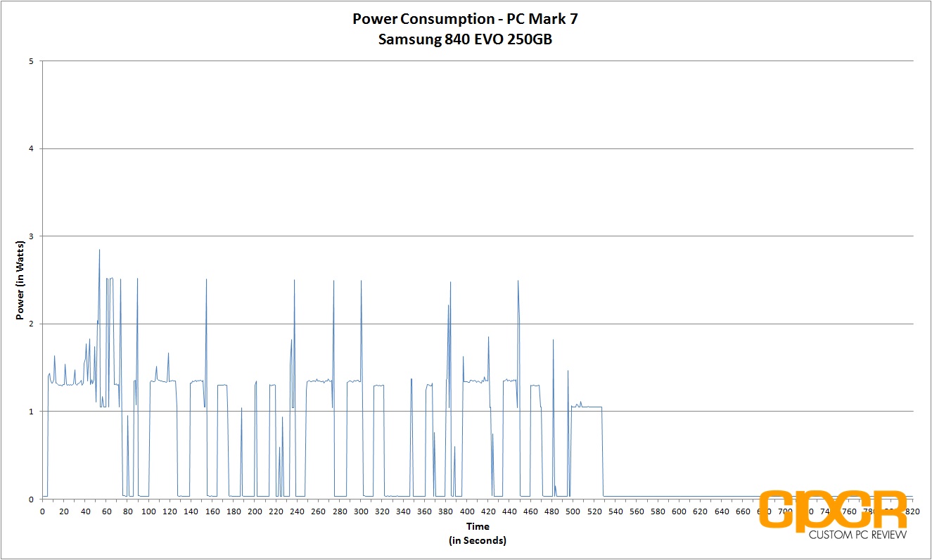Select the "600" time axis tick label
The image size is (932, 560).
pos(679,511)
